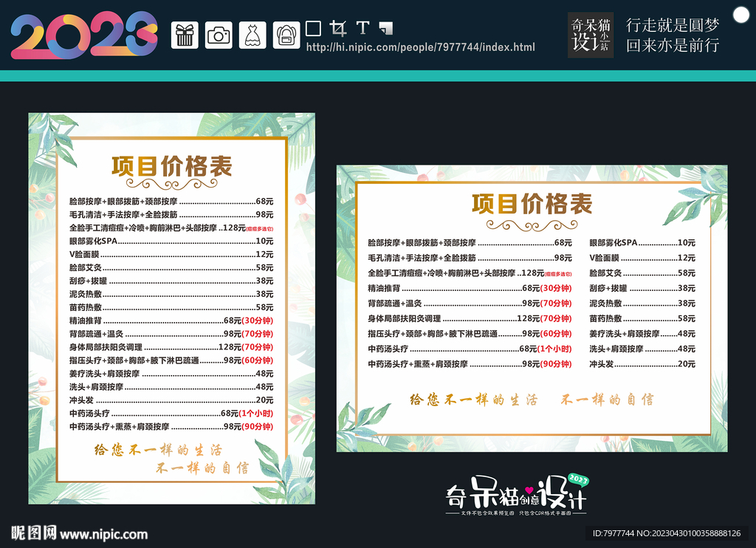This screenshot has width=756, height=548.
Task: Click the 项目价格表 title on the landscape poster
Action: [532, 204]
